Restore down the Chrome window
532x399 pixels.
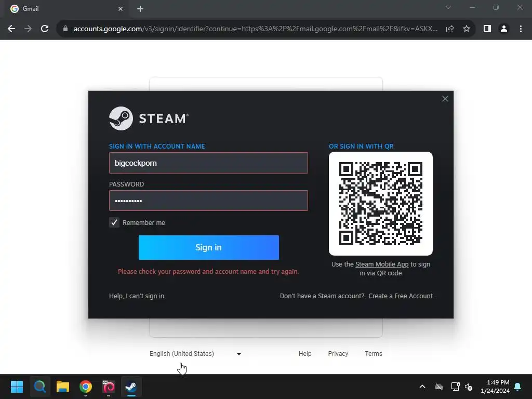click(x=496, y=7)
